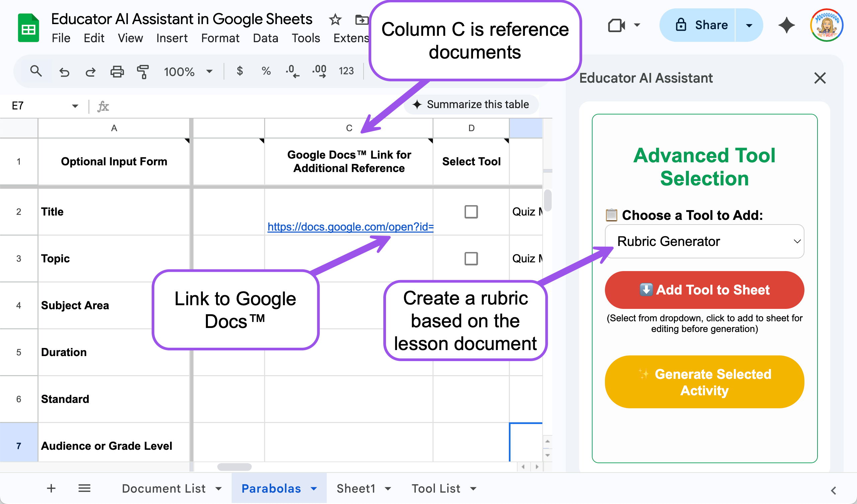
Task: Select column C header
Action: [349, 128]
